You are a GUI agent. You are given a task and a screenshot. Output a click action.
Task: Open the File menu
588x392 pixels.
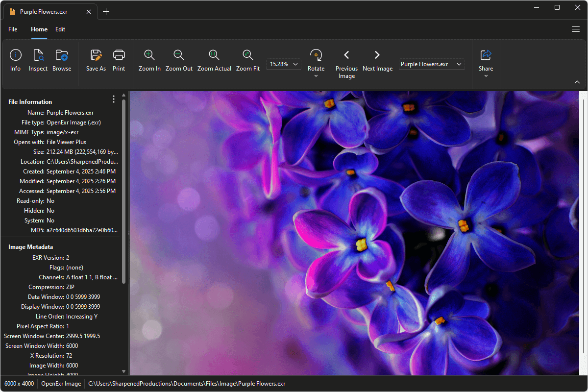[13, 29]
